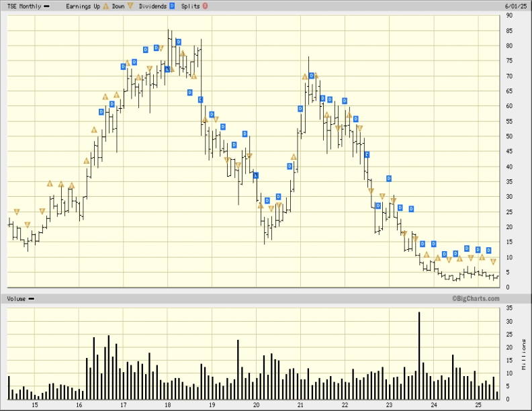The height and width of the screenshot is (411, 532).
Task: Click the Millions volume axis label
Action: (524, 354)
